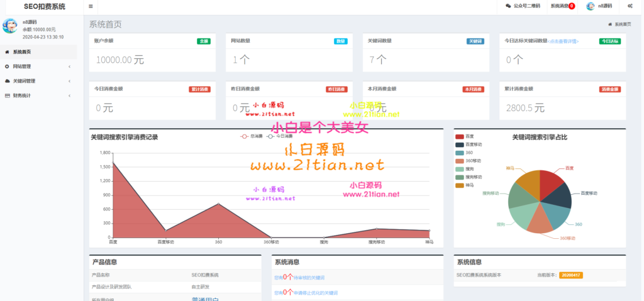Open 网站管理 sidebar menu
This screenshot has width=644, height=301.
pyautogui.click(x=38, y=67)
